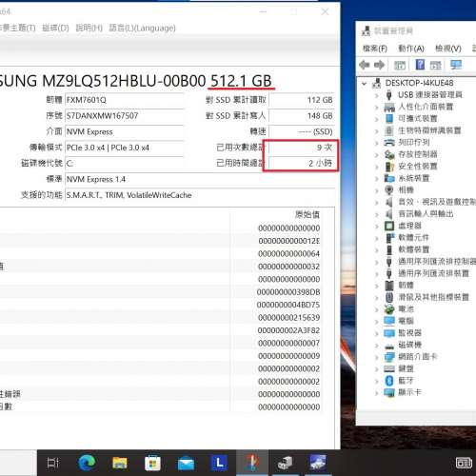The width and height of the screenshot is (476, 476).
Task: Click the Forward arrow in Device Manager toolbar
Action: [379, 65]
